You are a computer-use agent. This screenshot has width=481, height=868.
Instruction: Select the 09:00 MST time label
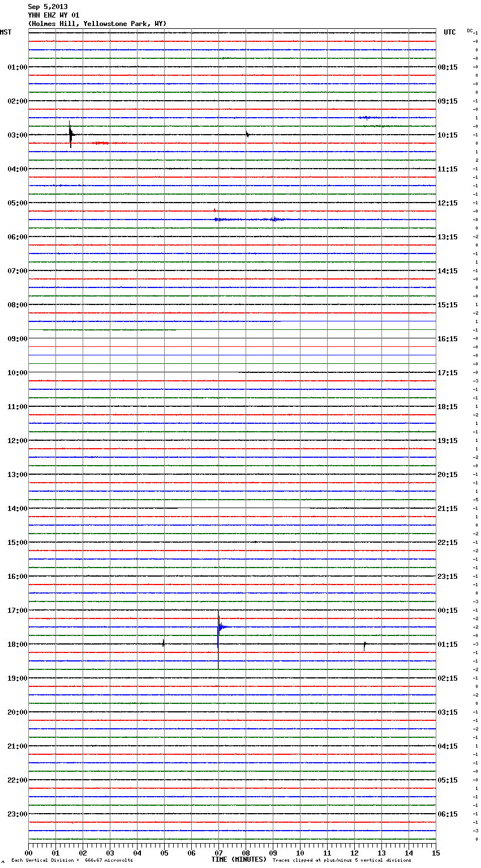17,339
